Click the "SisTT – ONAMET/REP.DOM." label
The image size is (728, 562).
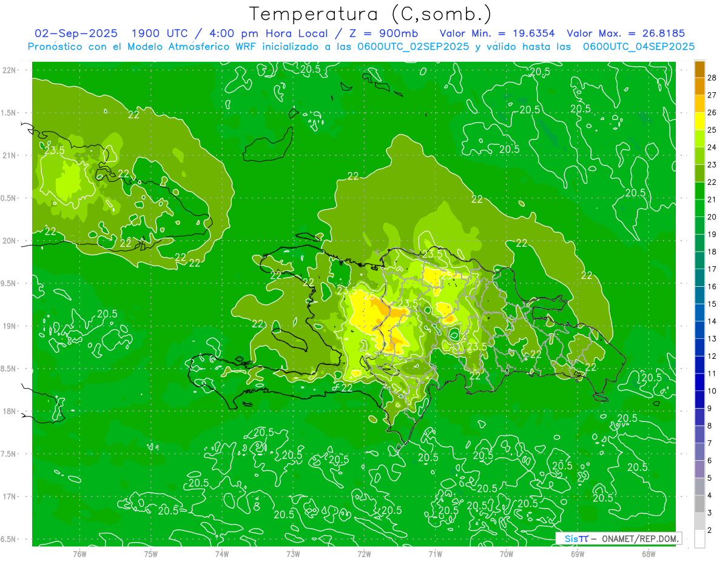[x=619, y=538]
